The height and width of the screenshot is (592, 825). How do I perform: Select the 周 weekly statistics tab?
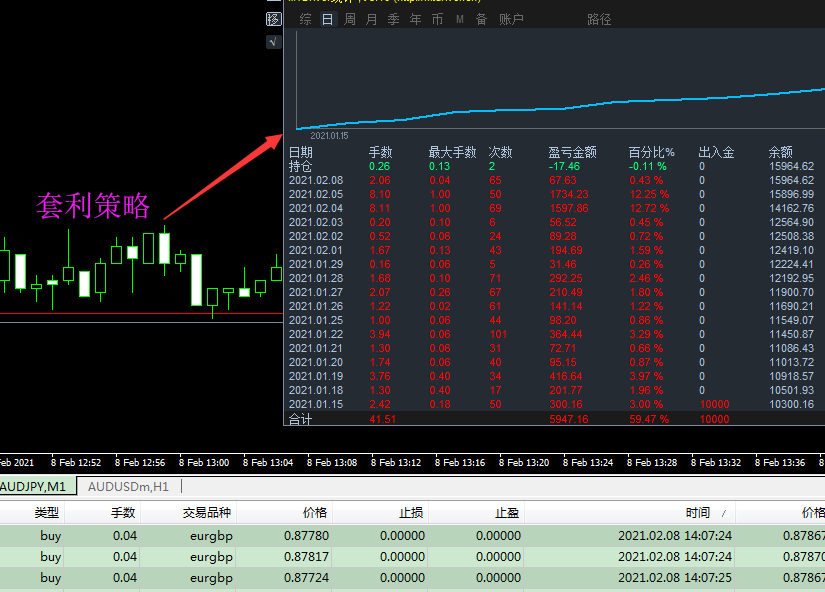click(349, 19)
